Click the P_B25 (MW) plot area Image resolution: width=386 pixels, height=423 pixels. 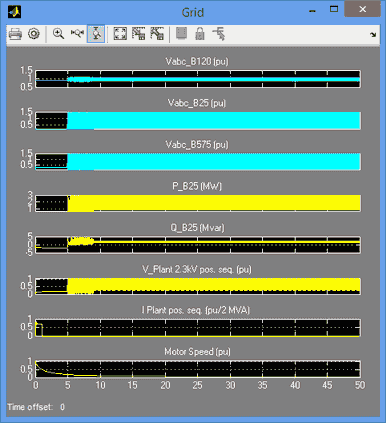pos(198,203)
